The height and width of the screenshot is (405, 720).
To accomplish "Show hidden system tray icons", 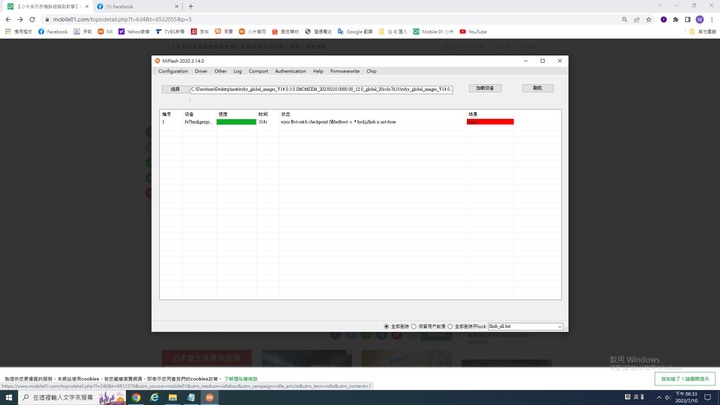I will [659, 398].
